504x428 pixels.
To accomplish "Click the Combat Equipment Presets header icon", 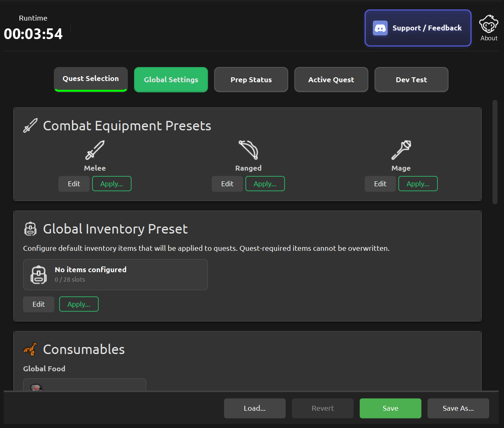I will pyautogui.click(x=30, y=126).
